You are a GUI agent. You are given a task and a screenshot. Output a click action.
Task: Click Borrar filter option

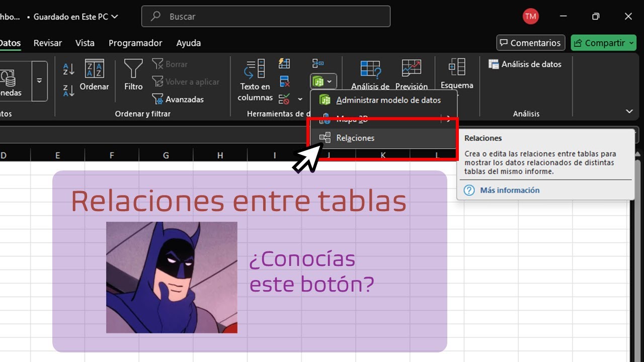coord(170,64)
